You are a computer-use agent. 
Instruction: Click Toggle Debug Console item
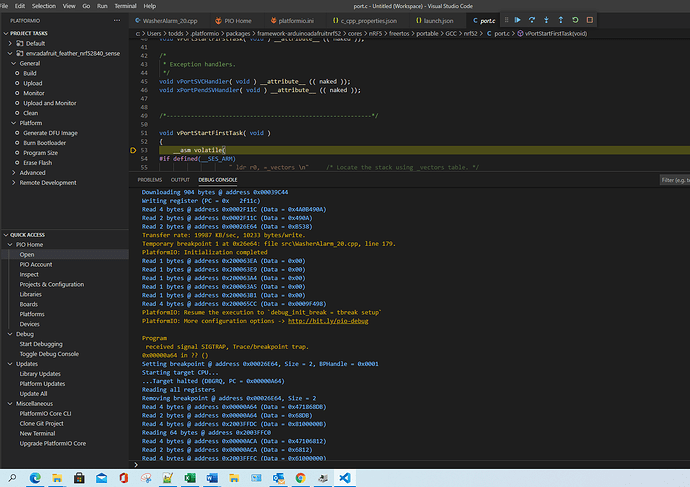click(49, 354)
